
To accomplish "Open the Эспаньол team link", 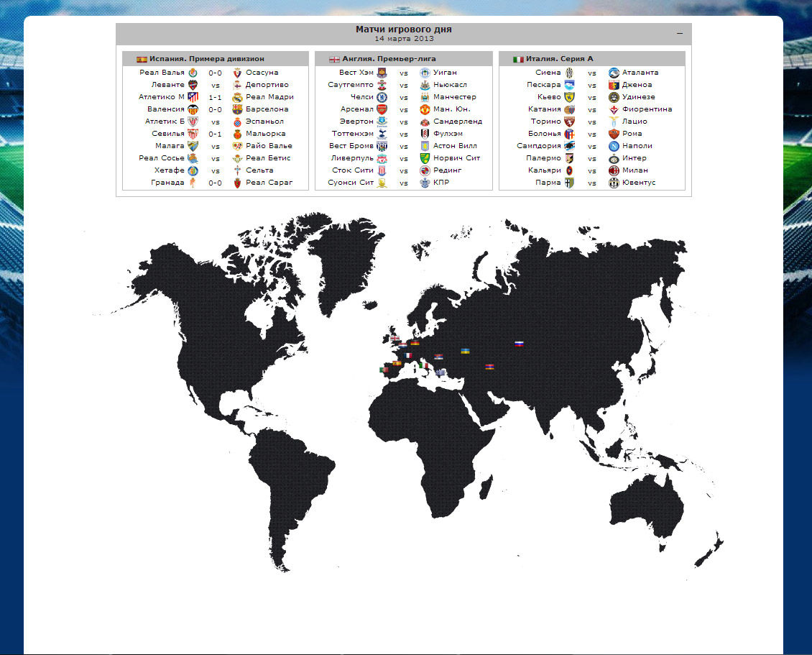I will (x=264, y=122).
